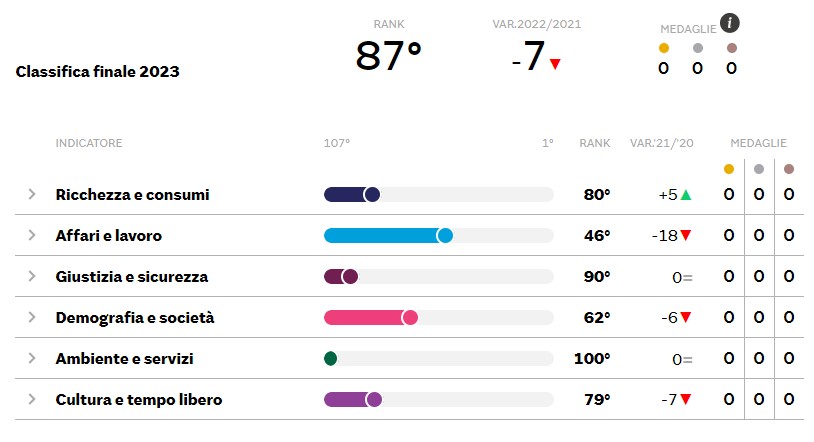
Task: Expand the Affari e lavoro chevron
Action: point(32,235)
